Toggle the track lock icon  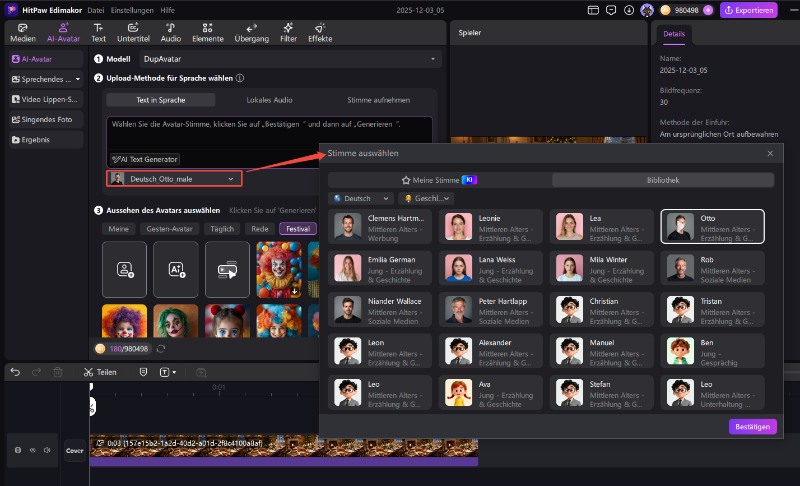click(18, 450)
